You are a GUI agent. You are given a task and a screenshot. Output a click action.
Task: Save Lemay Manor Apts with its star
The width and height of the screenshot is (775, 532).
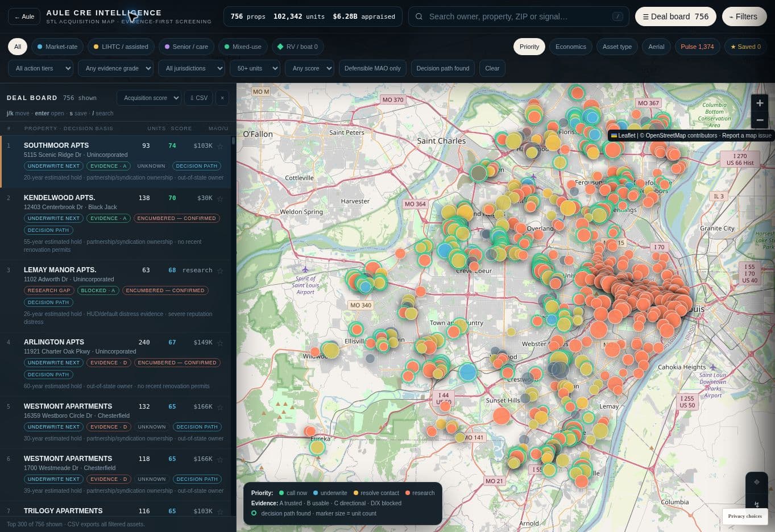point(220,271)
